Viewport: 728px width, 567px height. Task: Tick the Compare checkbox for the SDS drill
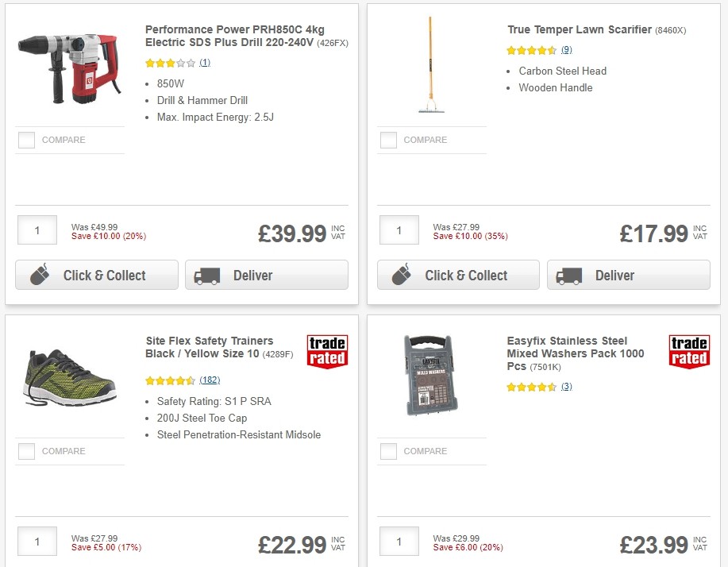pos(26,139)
